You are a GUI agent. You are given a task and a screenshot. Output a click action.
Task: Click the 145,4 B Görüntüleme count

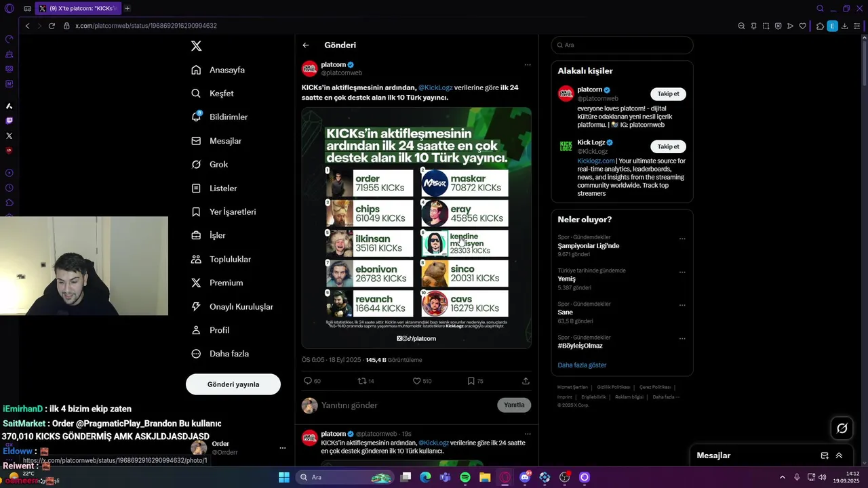click(393, 360)
